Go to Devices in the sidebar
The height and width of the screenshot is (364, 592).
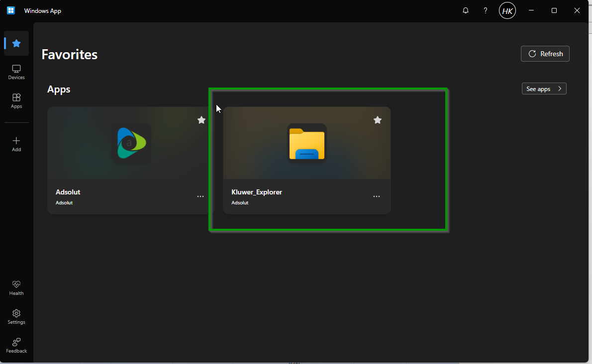(16, 72)
